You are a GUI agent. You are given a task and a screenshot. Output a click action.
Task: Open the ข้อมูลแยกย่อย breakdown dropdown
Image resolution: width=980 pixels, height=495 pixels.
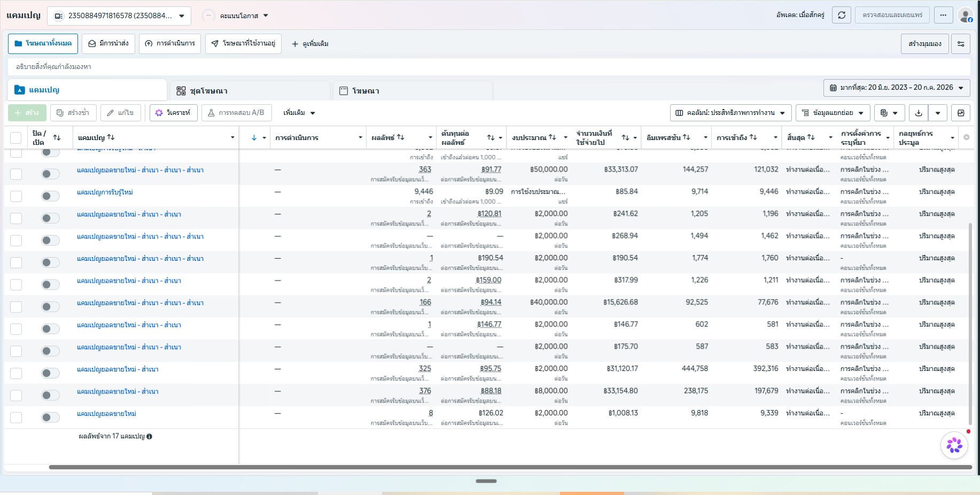(833, 113)
